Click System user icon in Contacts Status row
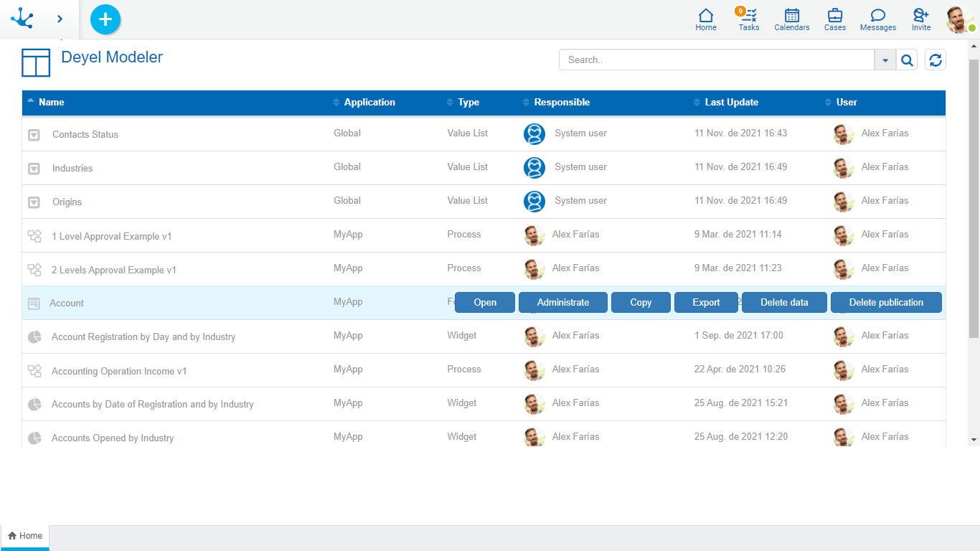980x551 pixels. (534, 134)
